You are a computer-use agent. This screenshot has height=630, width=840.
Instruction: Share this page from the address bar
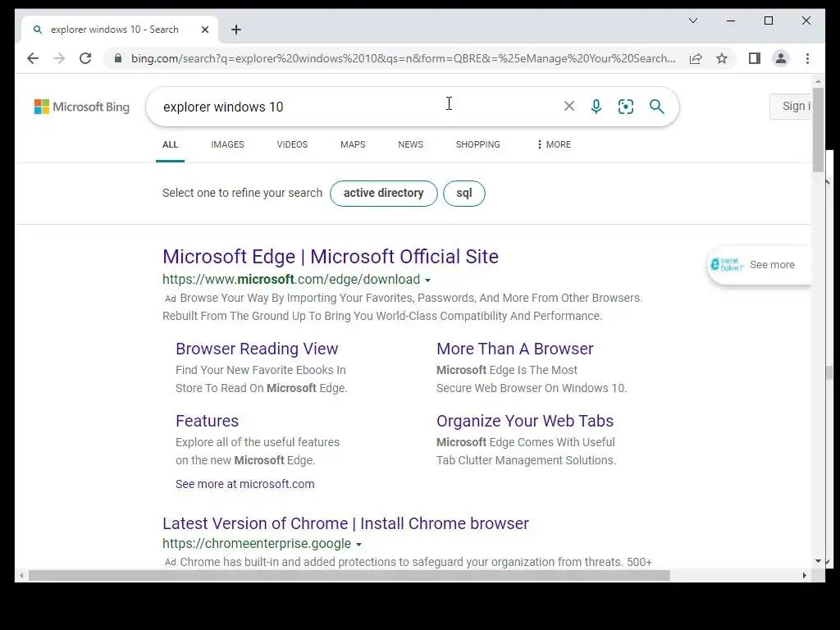point(696,58)
